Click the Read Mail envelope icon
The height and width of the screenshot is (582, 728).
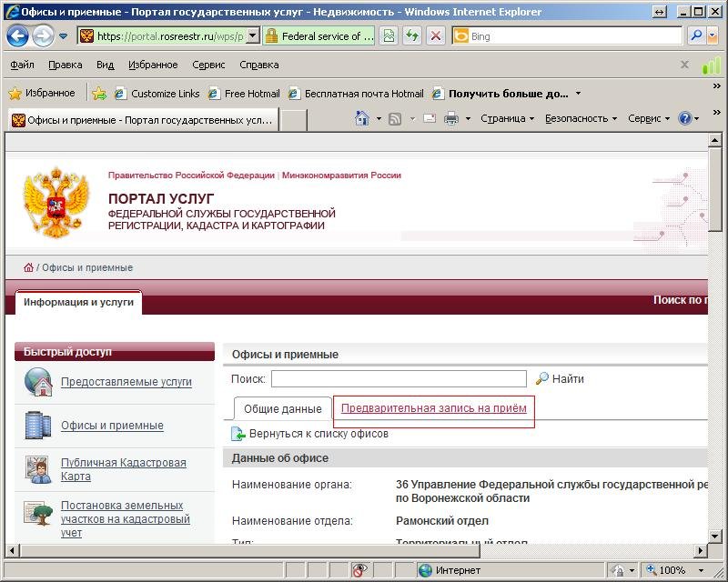coord(428,118)
